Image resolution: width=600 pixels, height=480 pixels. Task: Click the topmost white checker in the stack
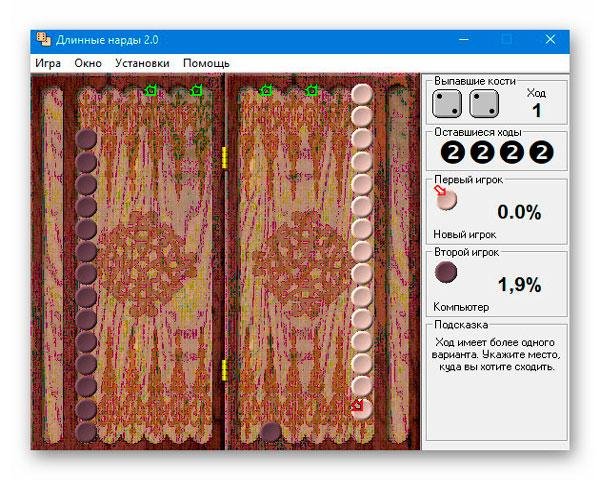click(362, 95)
